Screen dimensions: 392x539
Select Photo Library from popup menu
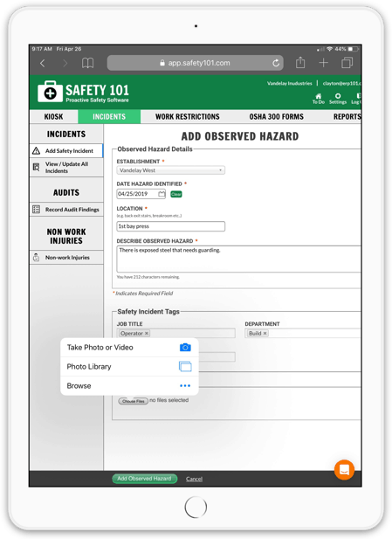click(129, 366)
